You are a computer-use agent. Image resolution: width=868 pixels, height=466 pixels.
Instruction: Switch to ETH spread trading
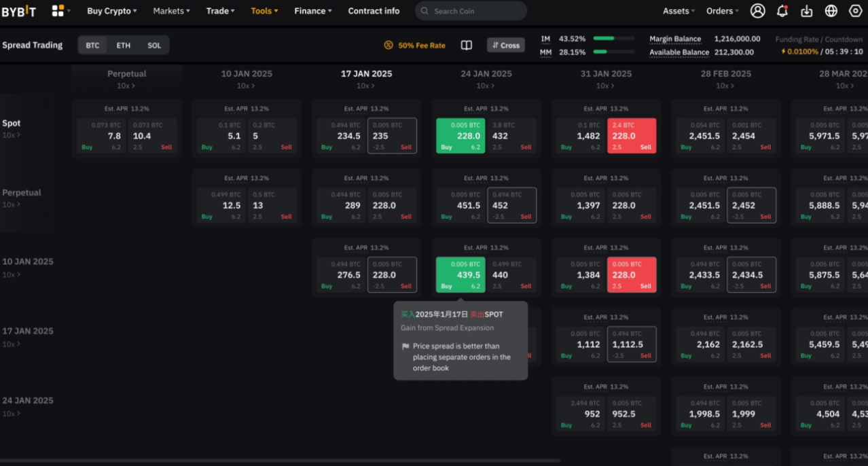click(123, 46)
